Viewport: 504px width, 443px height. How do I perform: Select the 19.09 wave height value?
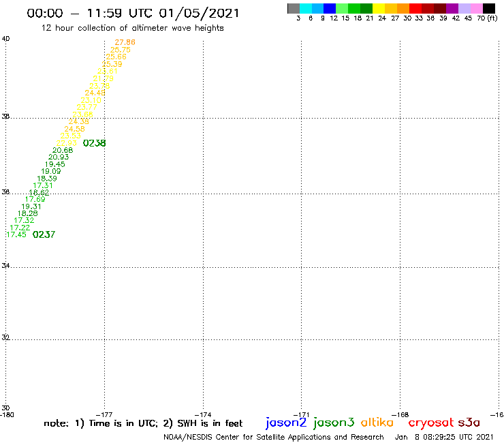point(51,171)
